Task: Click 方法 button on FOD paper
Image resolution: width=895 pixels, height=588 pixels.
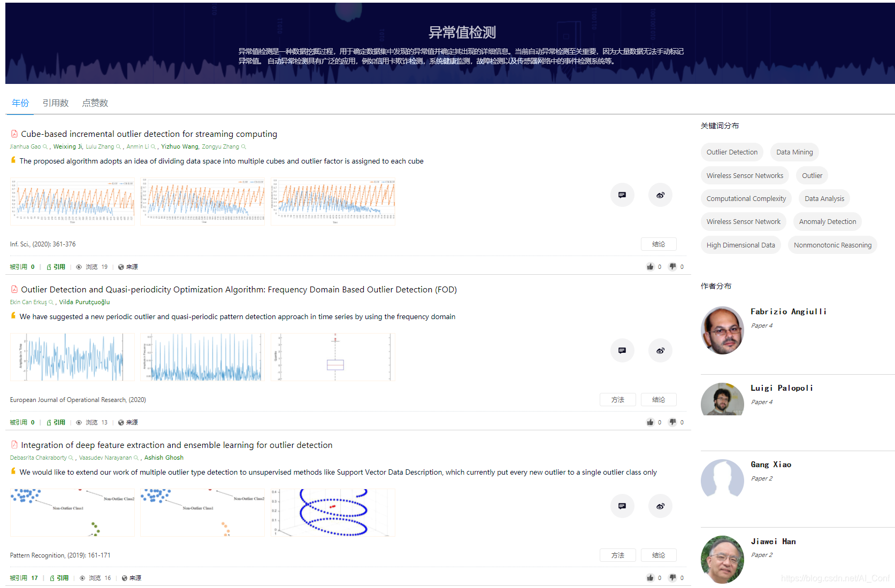Action: [618, 400]
